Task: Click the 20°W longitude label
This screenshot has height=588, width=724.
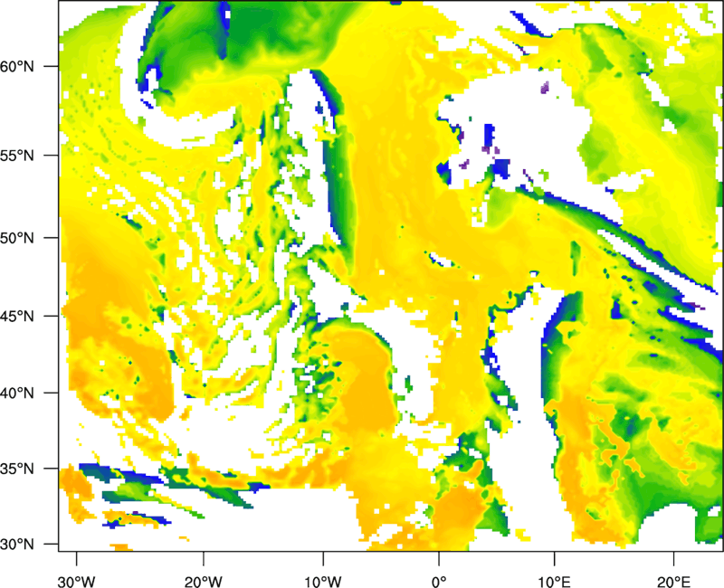Action: [x=203, y=582]
